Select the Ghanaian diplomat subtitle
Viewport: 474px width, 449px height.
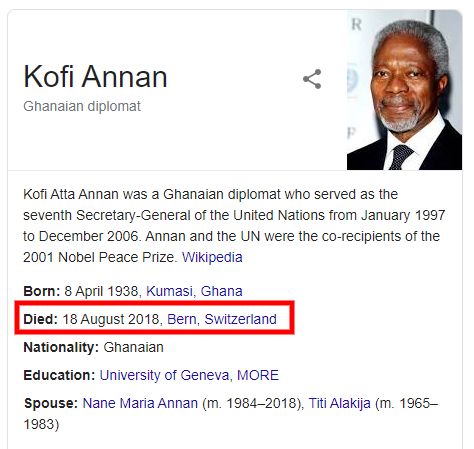[82, 106]
